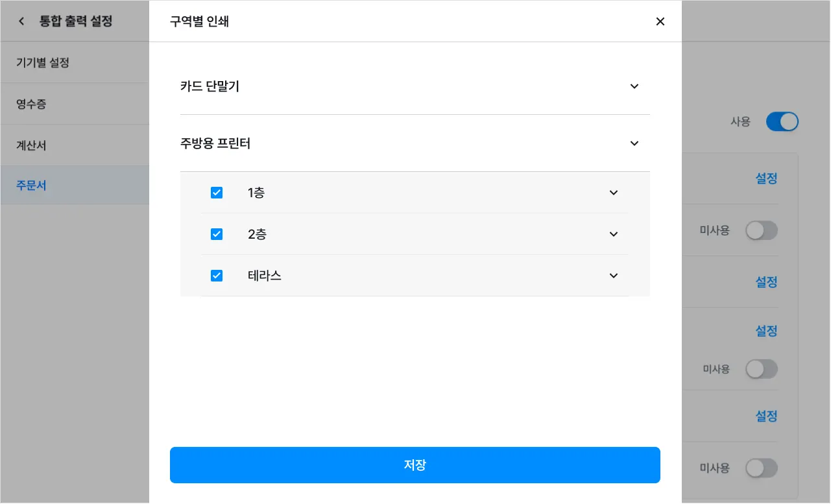Expand the 2층 row chevron
Screen dimensions: 831x504
point(614,234)
